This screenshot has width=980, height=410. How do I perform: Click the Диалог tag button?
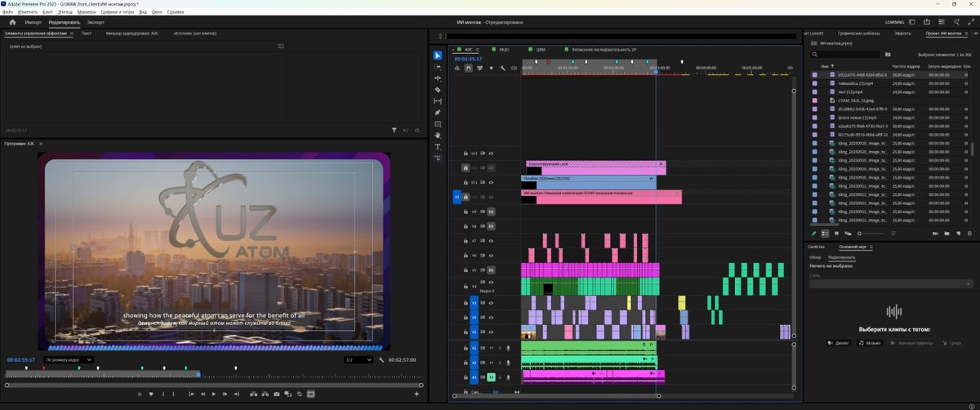[x=838, y=343]
